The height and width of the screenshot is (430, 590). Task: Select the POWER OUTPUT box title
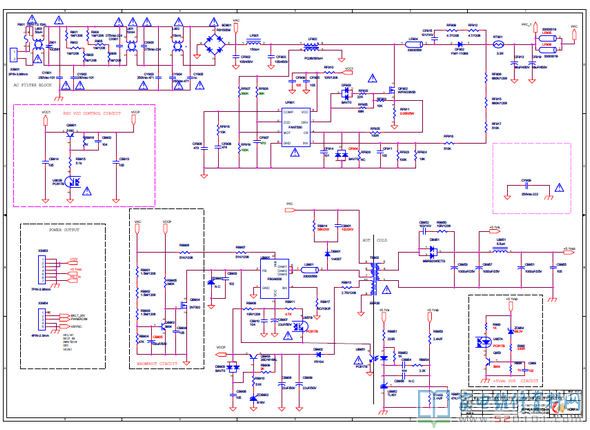coord(64,229)
